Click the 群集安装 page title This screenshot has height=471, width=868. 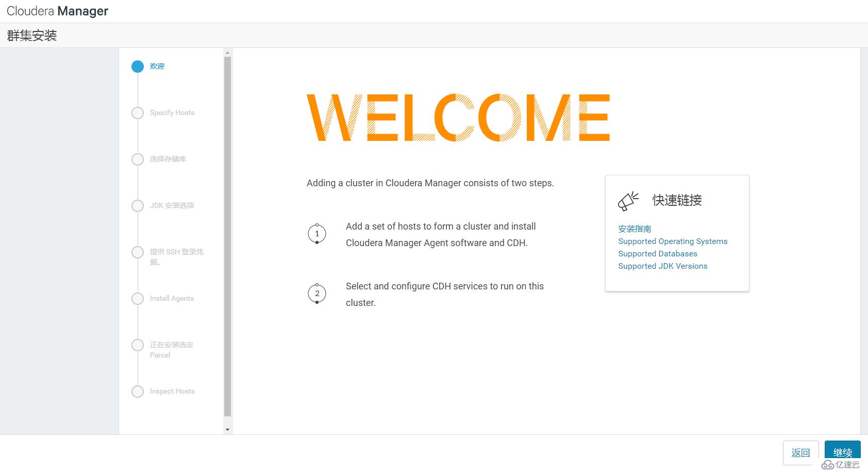click(32, 36)
